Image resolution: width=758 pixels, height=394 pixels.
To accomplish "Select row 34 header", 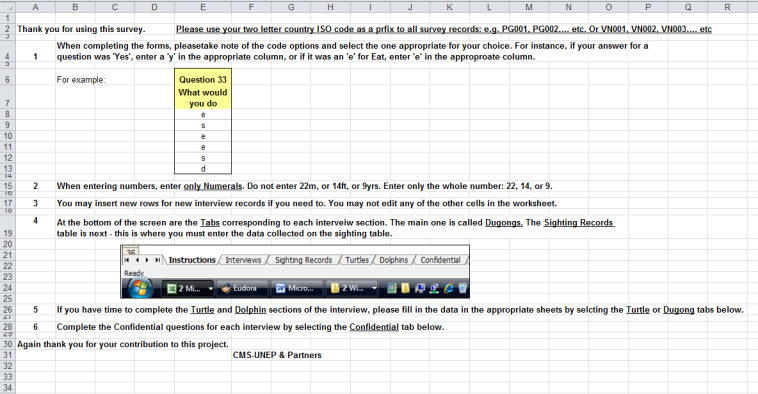I will (8, 388).
